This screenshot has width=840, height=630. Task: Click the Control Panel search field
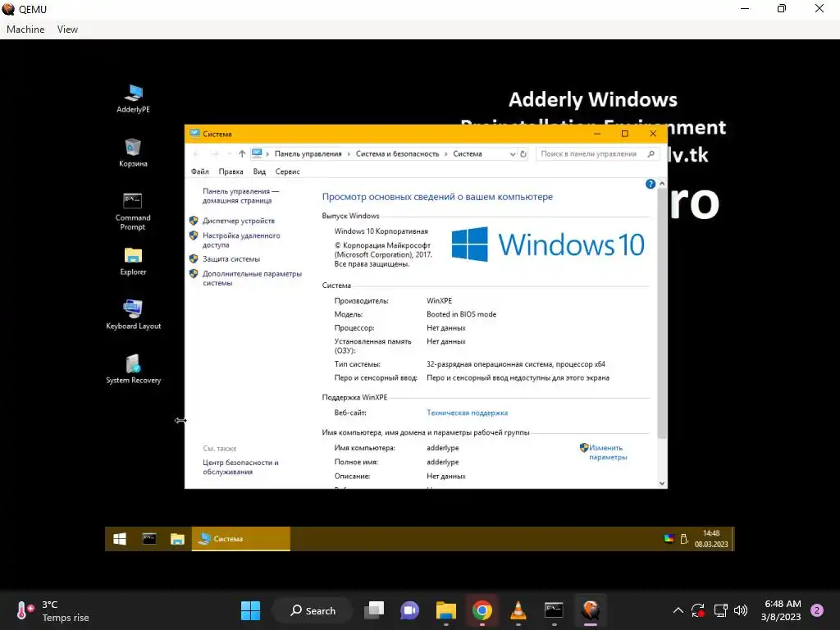596,153
